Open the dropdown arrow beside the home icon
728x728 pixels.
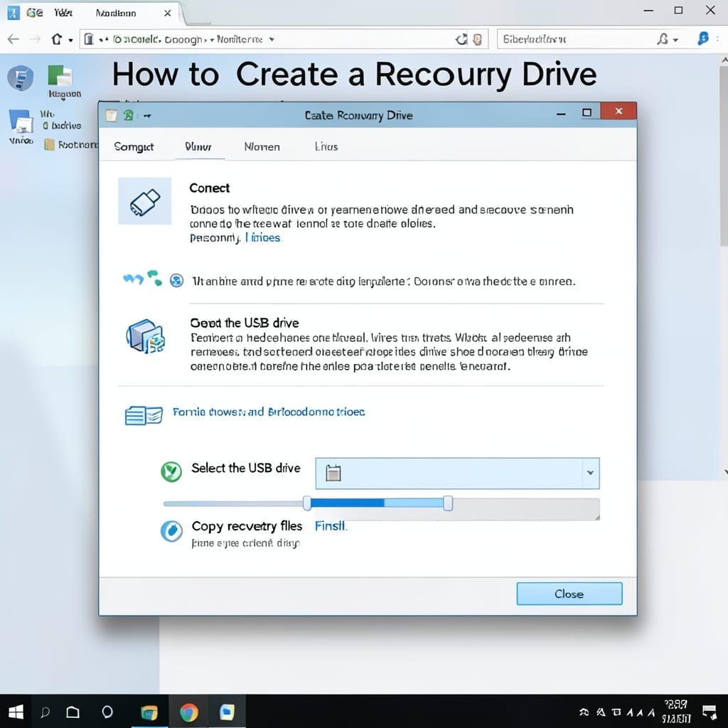pyautogui.click(x=70, y=41)
